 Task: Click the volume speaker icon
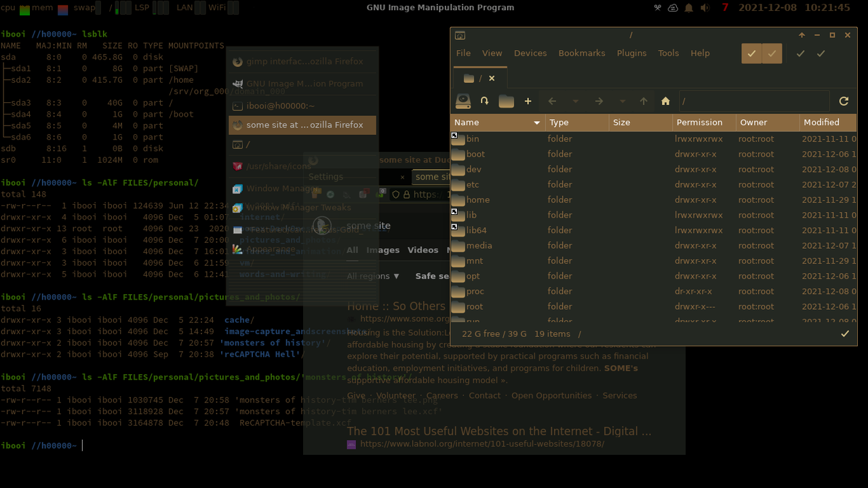pyautogui.click(x=705, y=8)
